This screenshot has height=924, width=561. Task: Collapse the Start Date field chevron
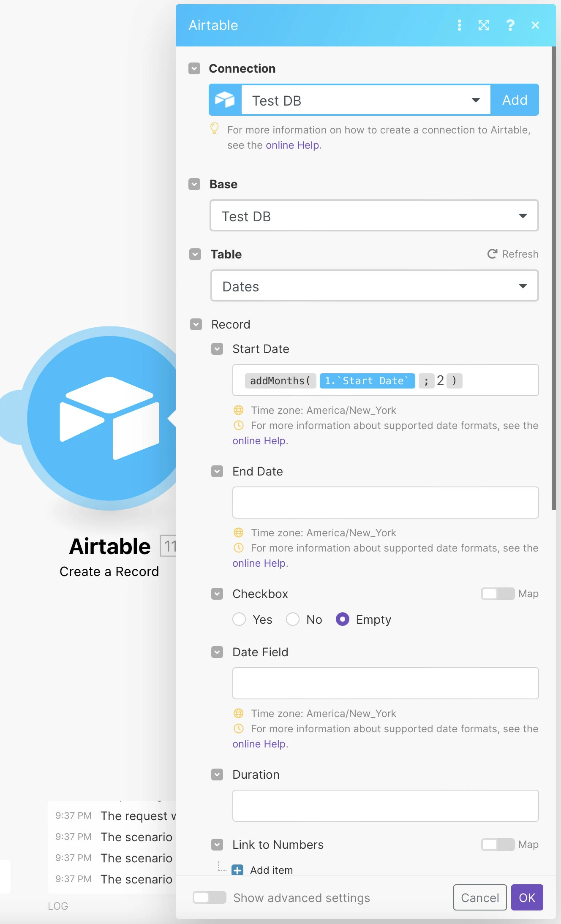coord(217,349)
